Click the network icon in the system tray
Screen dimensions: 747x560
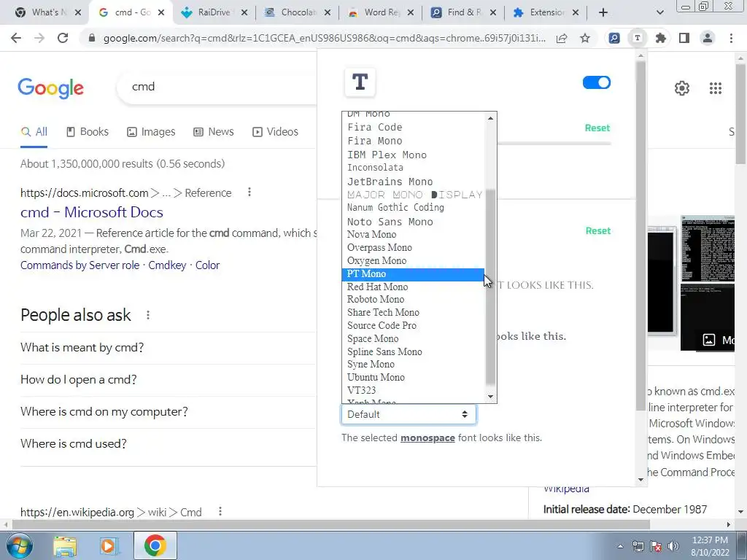tap(638, 546)
